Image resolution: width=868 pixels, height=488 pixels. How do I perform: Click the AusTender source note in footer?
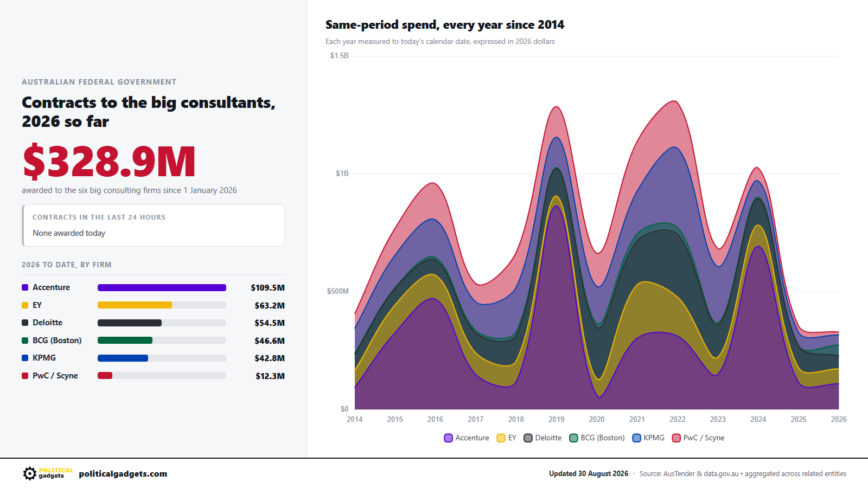[x=743, y=474]
